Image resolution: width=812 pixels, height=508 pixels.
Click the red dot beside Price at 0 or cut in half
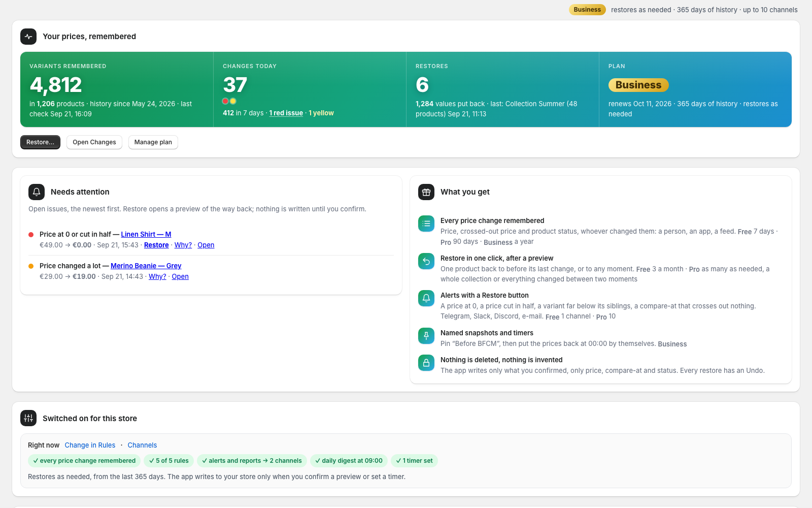(x=31, y=235)
